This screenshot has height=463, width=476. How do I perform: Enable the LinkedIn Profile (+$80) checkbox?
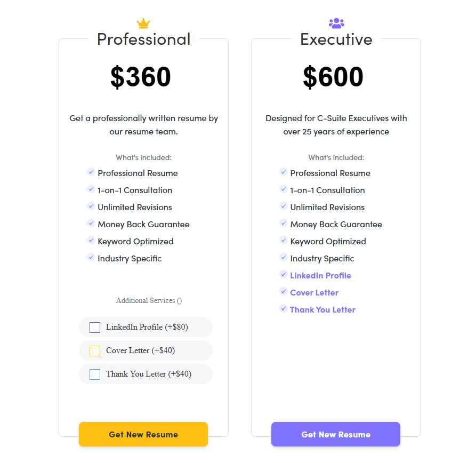(x=95, y=328)
